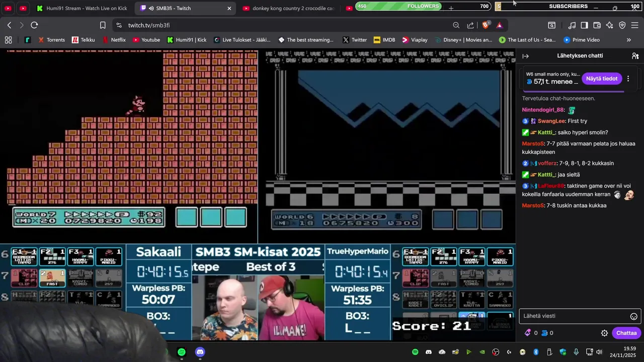This screenshot has height=362, width=644.
Task: Open the IMDB bookmark
Action: click(x=384, y=40)
